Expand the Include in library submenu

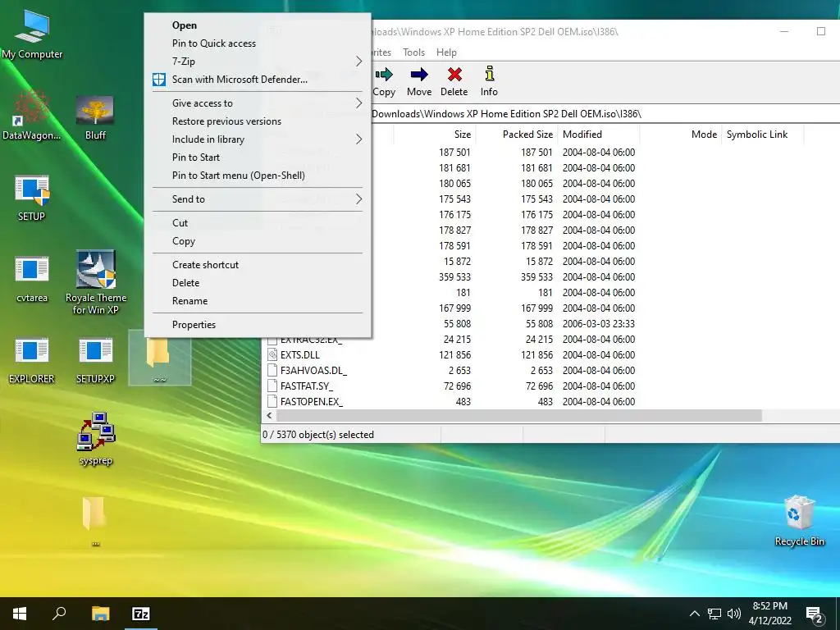coord(258,139)
